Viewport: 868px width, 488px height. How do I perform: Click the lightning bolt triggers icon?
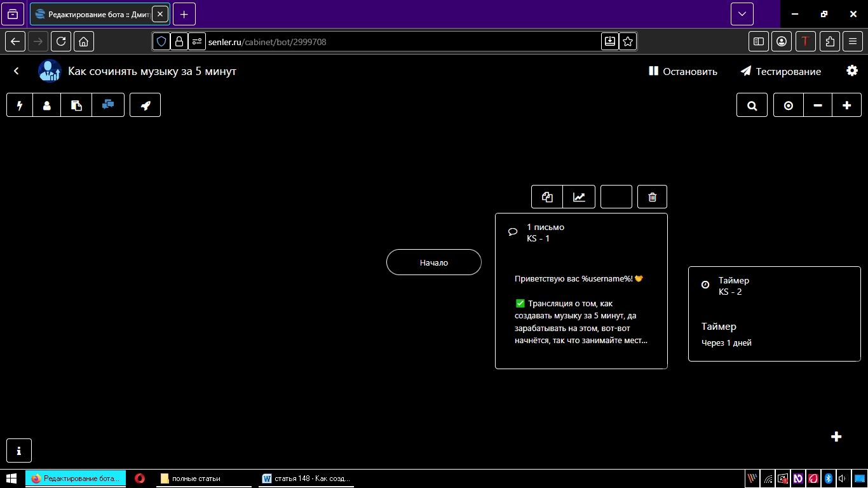[x=20, y=105]
